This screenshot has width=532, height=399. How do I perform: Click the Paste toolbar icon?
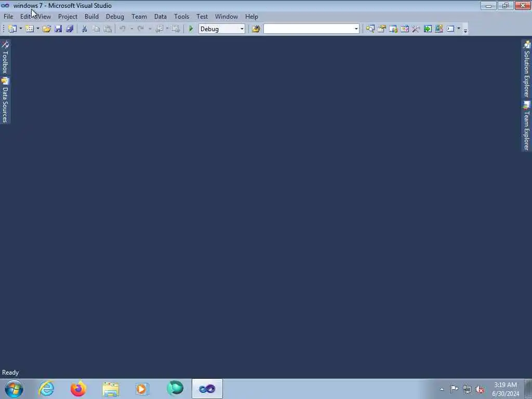point(108,29)
